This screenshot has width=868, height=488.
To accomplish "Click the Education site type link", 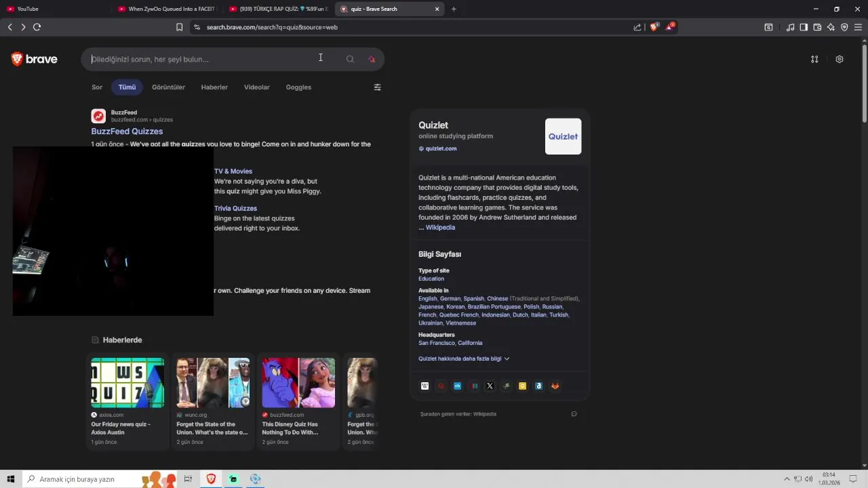I will (431, 279).
